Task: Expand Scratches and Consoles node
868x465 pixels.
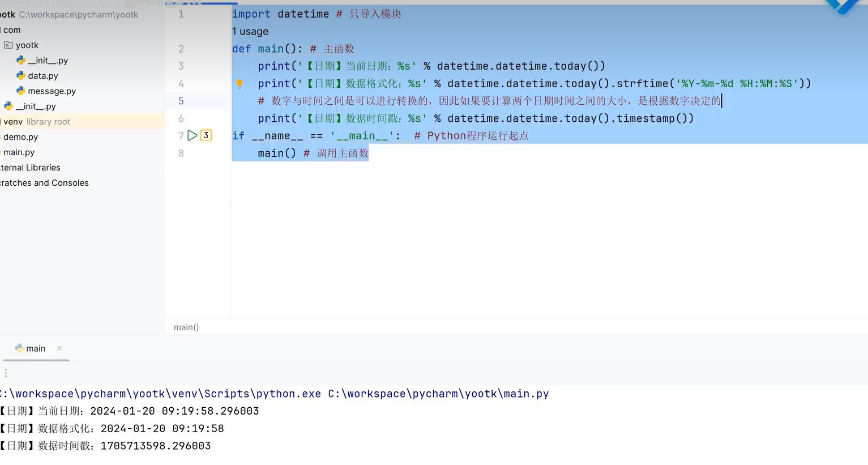Action: pyautogui.click(x=44, y=182)
